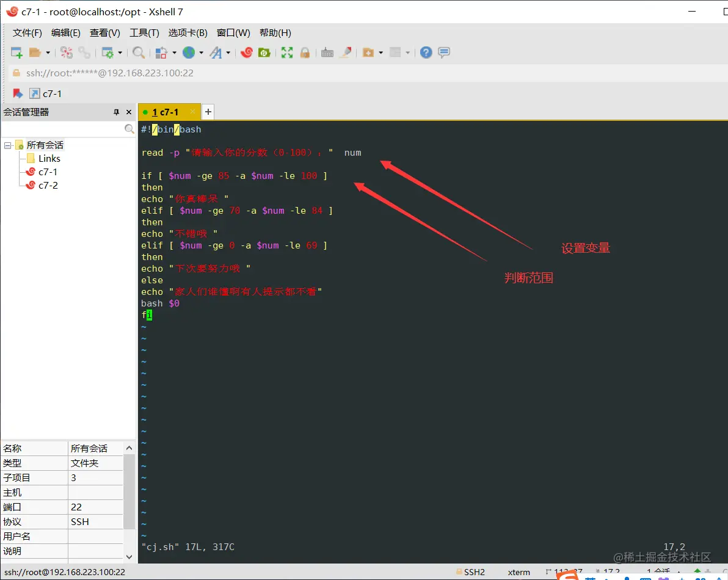Expand the Open Session dropdown arrow
This screenshot has width=728, height=580.
pyautogui.click(x=48, y=53)
